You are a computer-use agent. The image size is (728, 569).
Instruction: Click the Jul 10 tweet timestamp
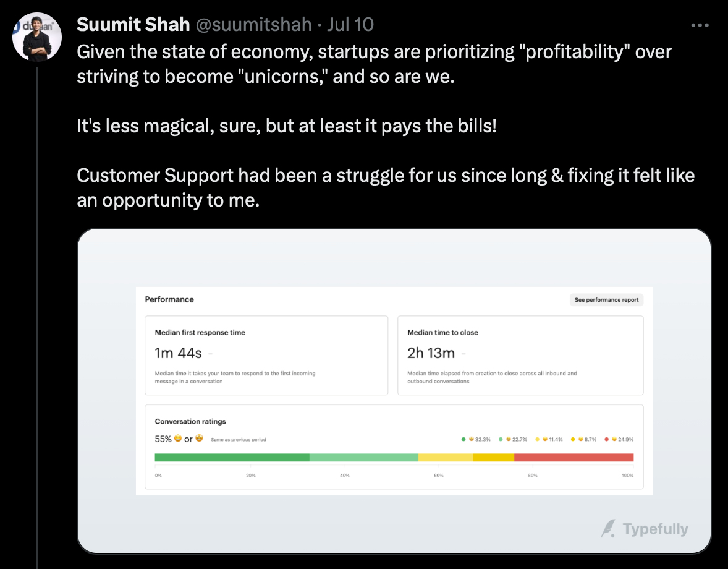tap(350, 25)
